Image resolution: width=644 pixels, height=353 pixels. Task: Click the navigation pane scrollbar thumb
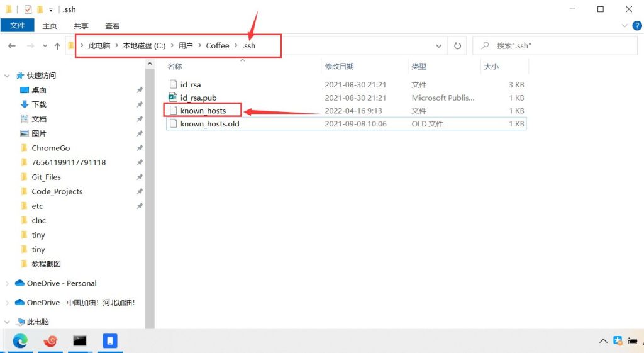coord(150,197)
